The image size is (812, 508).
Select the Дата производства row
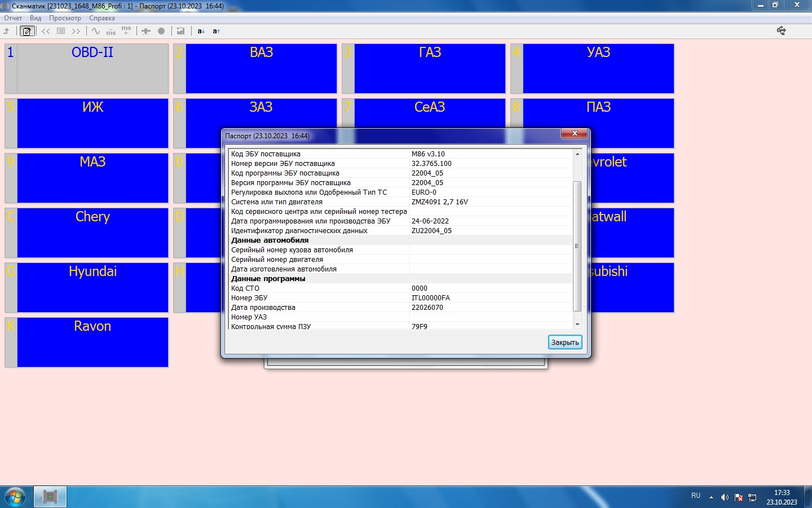tap(319, 308)
